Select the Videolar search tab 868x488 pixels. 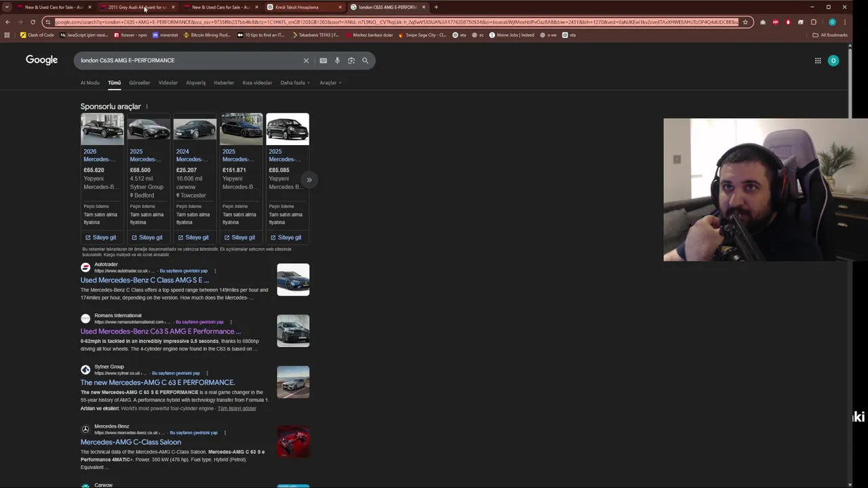(168, 83)
